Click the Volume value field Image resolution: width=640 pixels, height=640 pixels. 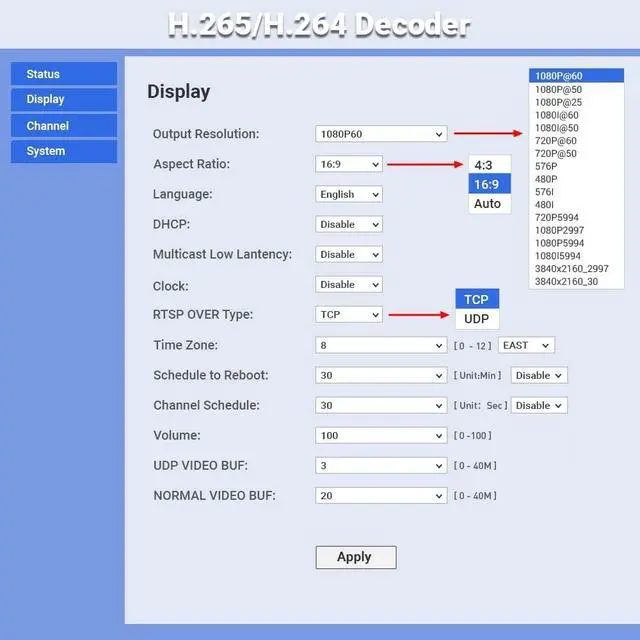[x=381, y=435]
